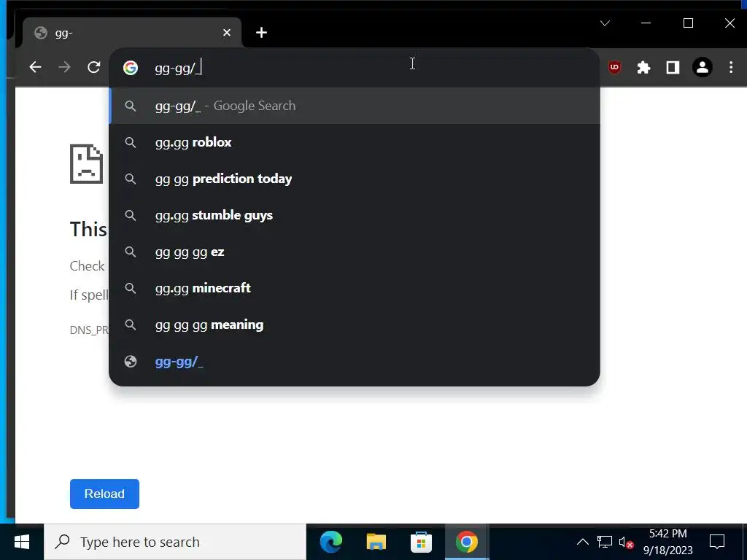Open Chrome three-dot menu
The height and width of the screenshot is (560, 747).
point(731,67)
